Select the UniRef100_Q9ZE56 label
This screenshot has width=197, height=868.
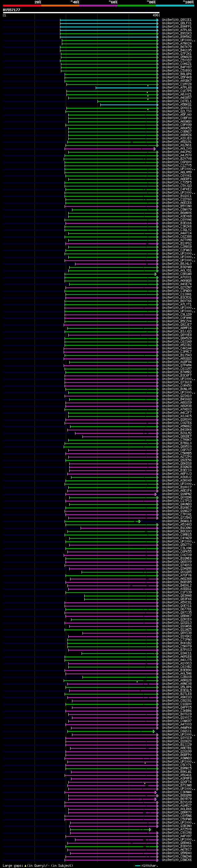tap(176, 460)
